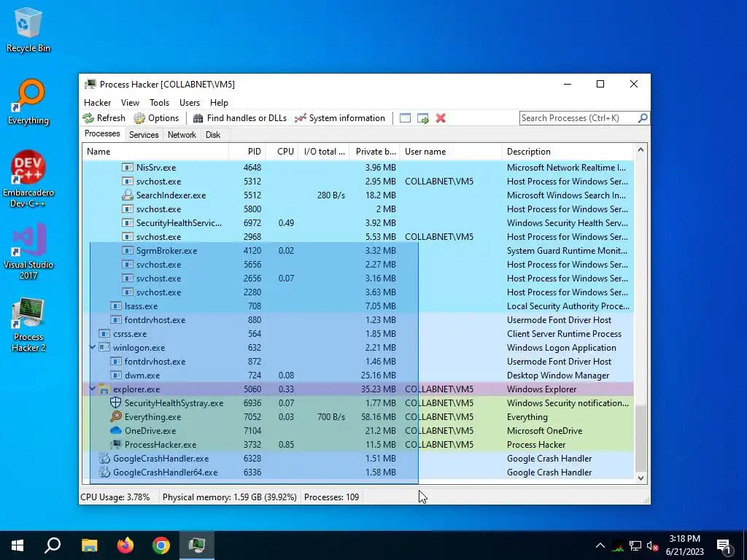Viewport: 747px width, 560px height.
Task: Collapse the explorer.exe tree node
Action: click(93, 389)
